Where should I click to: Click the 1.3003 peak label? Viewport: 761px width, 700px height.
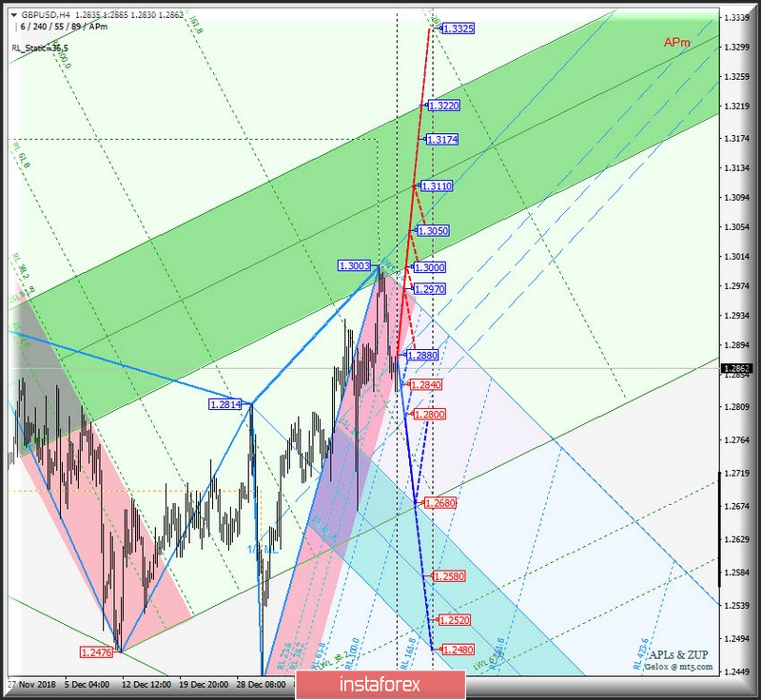click(x=354, y=266)
